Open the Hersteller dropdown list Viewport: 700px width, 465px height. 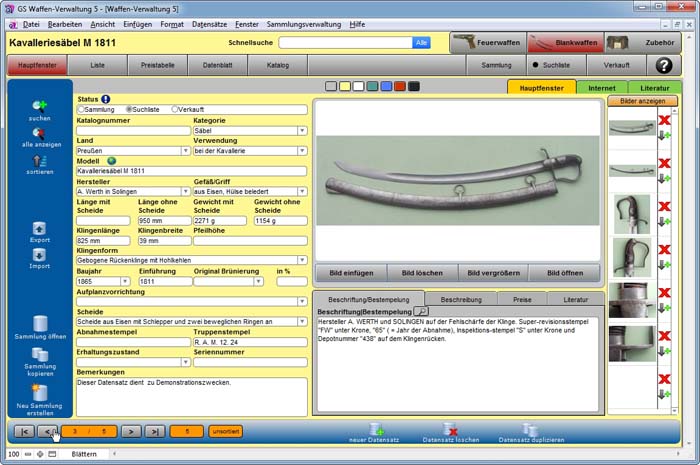185,191
